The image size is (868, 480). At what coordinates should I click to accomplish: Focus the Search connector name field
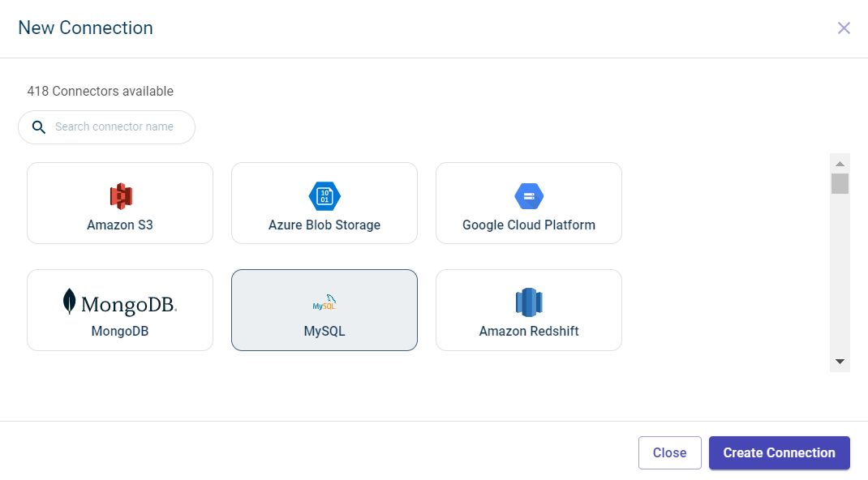coord(118,127)
